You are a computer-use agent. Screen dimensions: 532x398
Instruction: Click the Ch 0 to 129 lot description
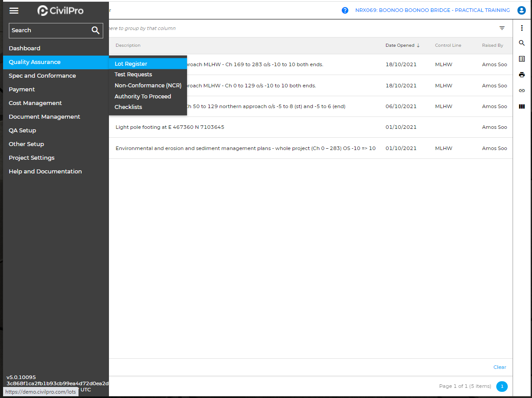coord(252,86)
